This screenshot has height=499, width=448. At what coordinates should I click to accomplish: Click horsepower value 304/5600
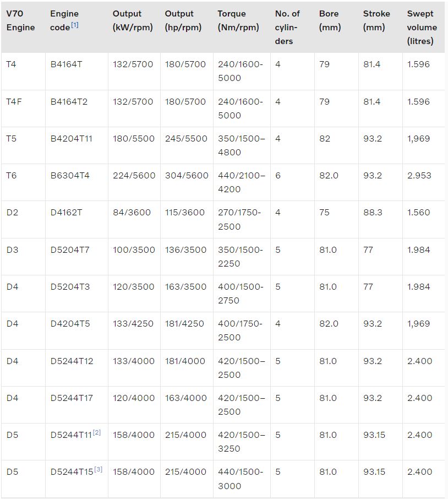pos(187,176)
